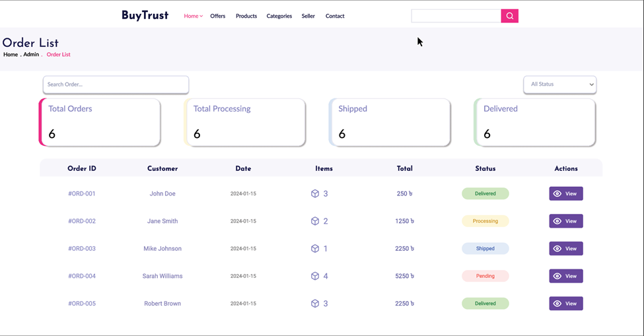
Task: Click the Admin breadcrumb link
Action: click(31, 54)
